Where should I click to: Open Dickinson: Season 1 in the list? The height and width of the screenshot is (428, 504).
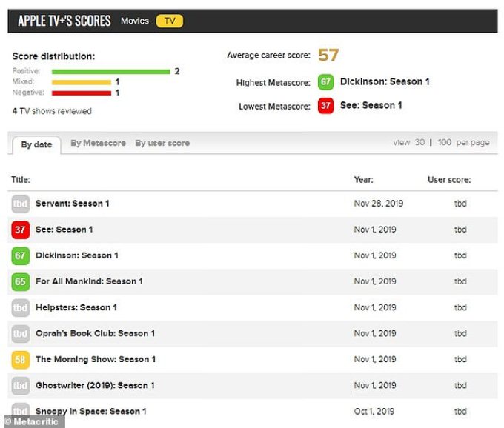[77, 255]
